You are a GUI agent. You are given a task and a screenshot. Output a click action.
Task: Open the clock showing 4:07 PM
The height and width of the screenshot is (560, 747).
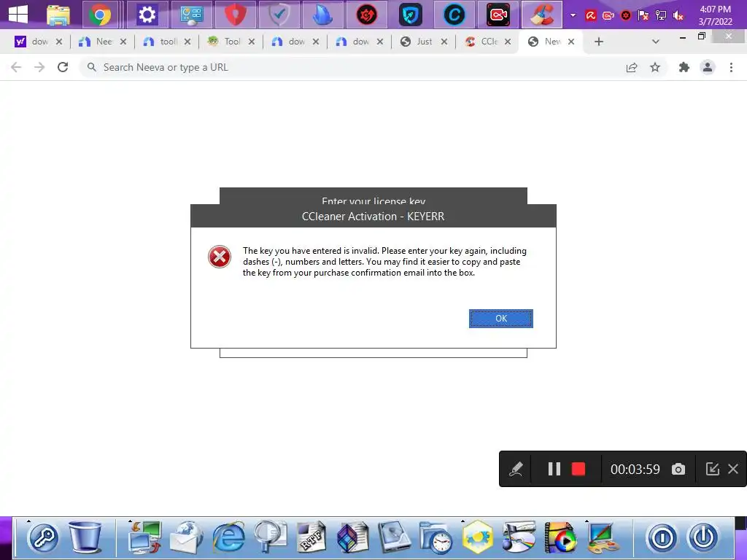pyautogui.click(x=715, y=15)
